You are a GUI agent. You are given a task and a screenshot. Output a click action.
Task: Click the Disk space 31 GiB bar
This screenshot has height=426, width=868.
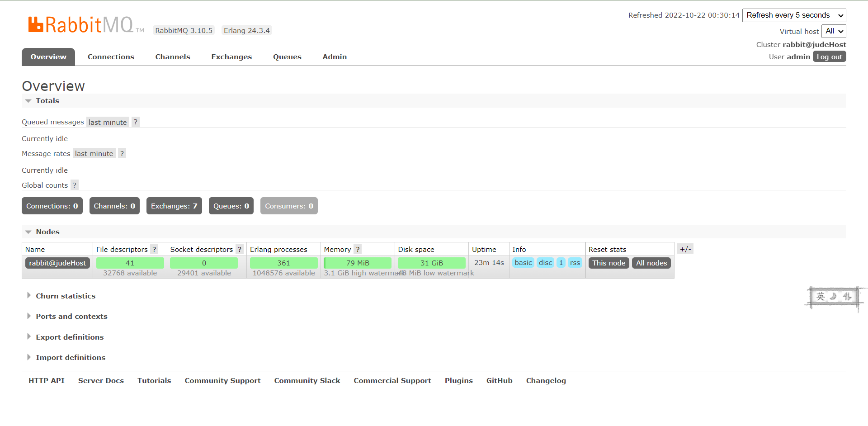(432, 263)
